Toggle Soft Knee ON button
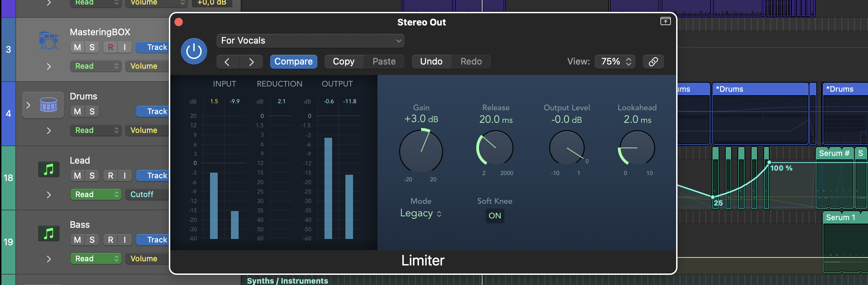 (x=495, y=216)
